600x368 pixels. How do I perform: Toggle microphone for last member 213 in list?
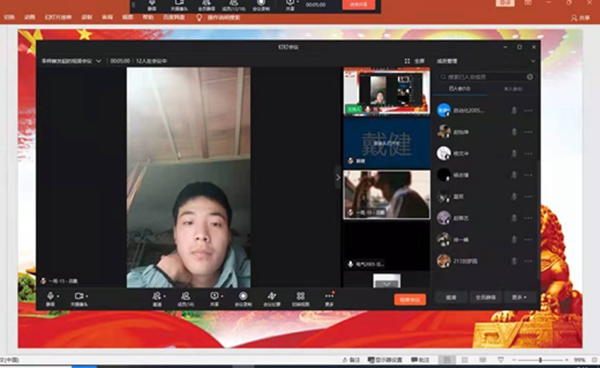click(x=514, y=261)
